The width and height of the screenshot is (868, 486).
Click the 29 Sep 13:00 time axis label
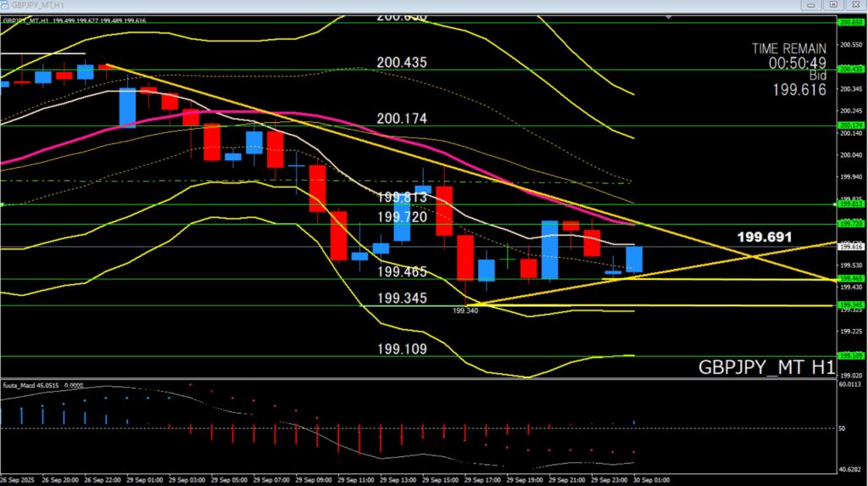tap(398, 479)
